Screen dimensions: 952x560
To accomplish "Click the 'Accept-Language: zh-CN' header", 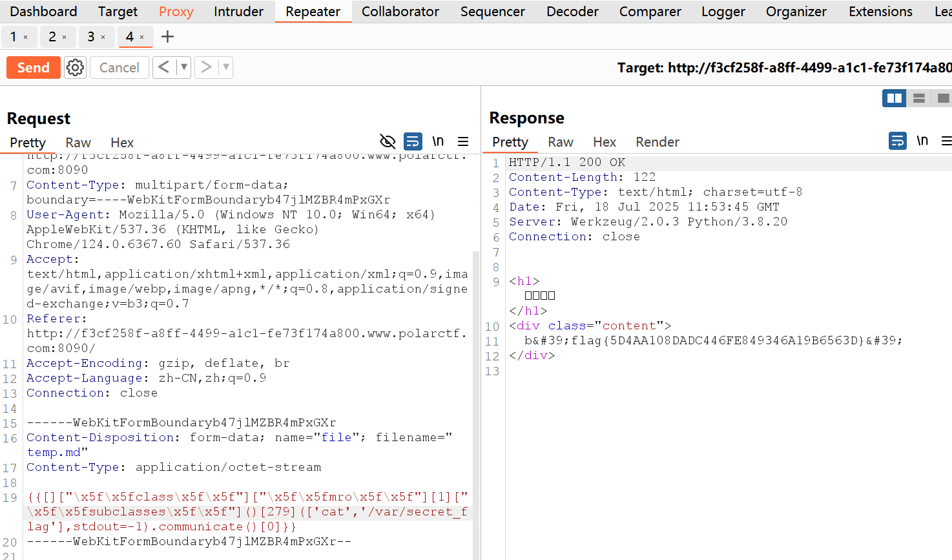I will point(146,378).
